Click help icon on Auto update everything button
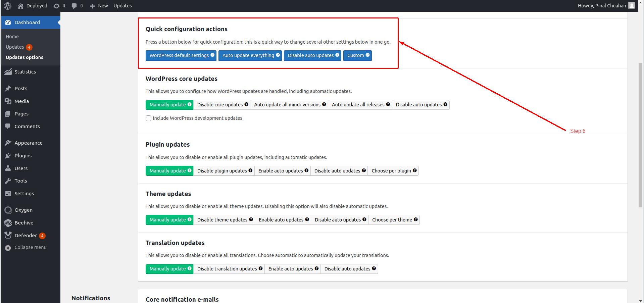This screenshot has height=303, width=644. pos(278,55)
